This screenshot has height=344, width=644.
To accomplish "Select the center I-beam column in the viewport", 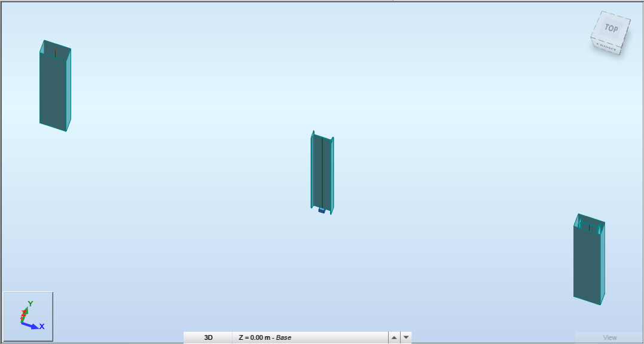I will 322,170.
